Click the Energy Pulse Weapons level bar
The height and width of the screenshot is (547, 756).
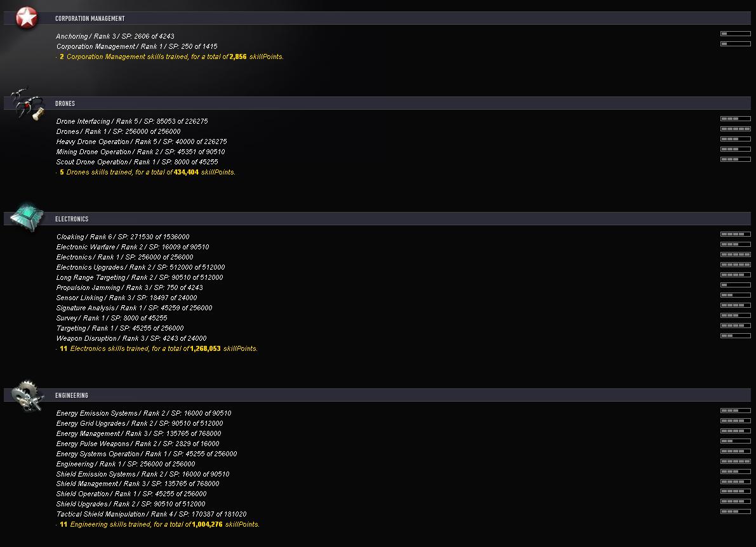point(735,442)
